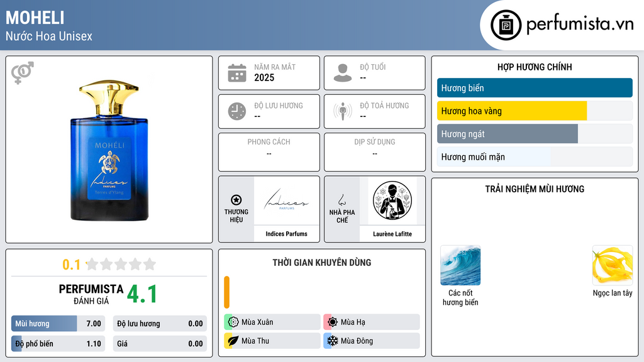Click the ocean wave note image
The height and width of the screenshot is (362, 644).
coord(460,265)
